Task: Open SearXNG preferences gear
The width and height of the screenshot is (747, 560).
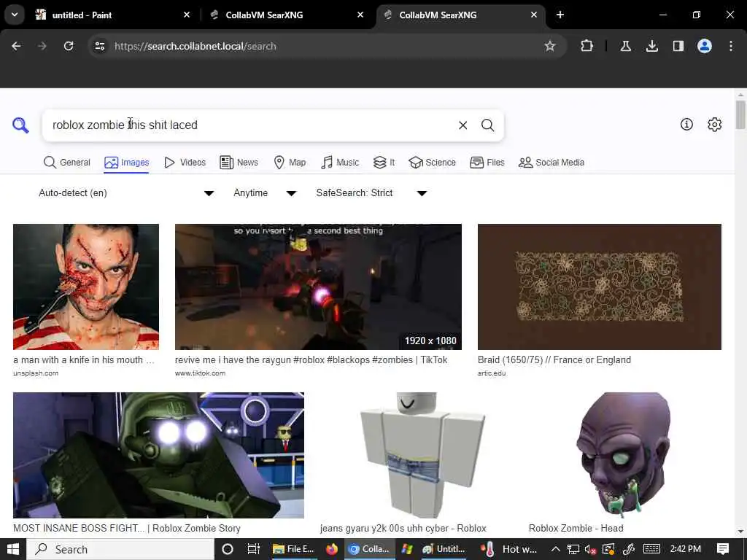Action: coord(714,124)
